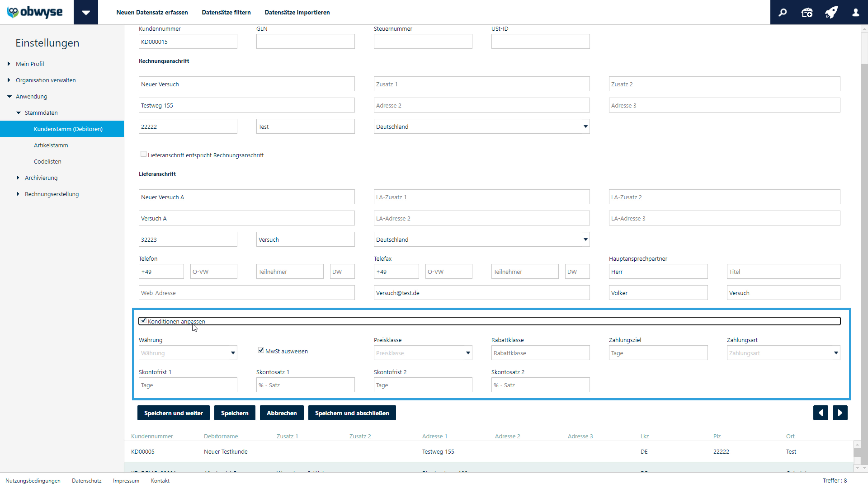Expand Organisation verwalten section

click(9, 80)
